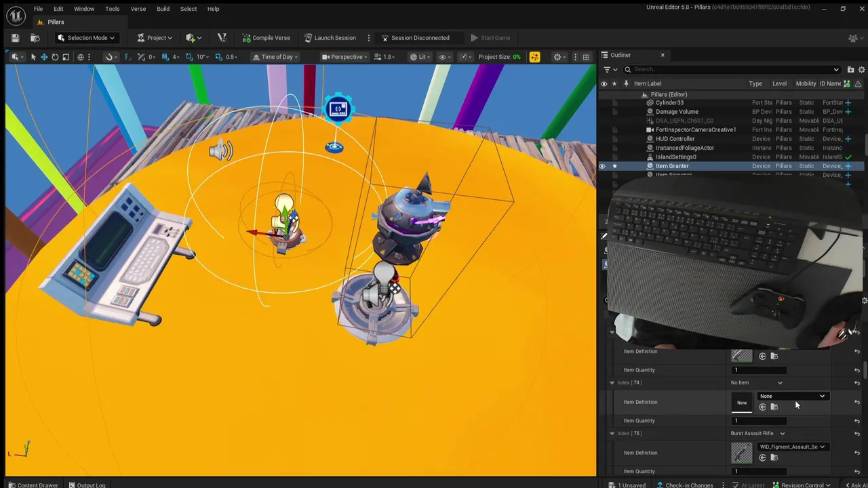Open the Window menu

[x=84, y=9]
